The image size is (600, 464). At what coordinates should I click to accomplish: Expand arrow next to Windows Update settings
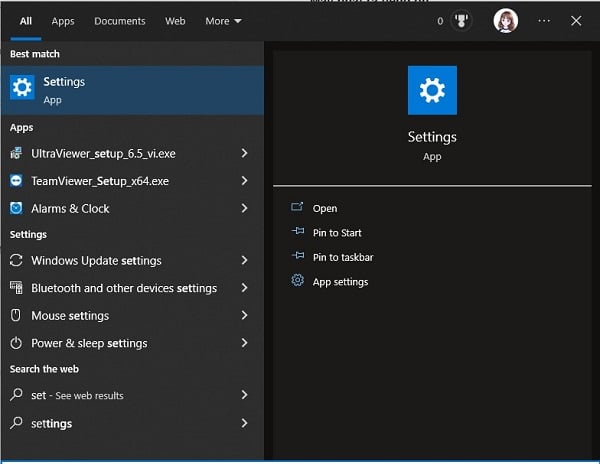click(245, 260)
